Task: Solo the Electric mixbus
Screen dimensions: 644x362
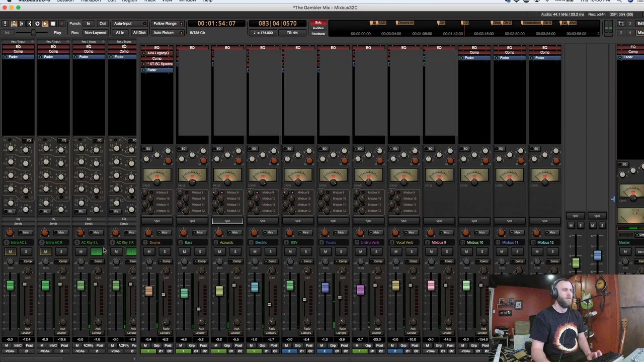Action: point(270,252)
